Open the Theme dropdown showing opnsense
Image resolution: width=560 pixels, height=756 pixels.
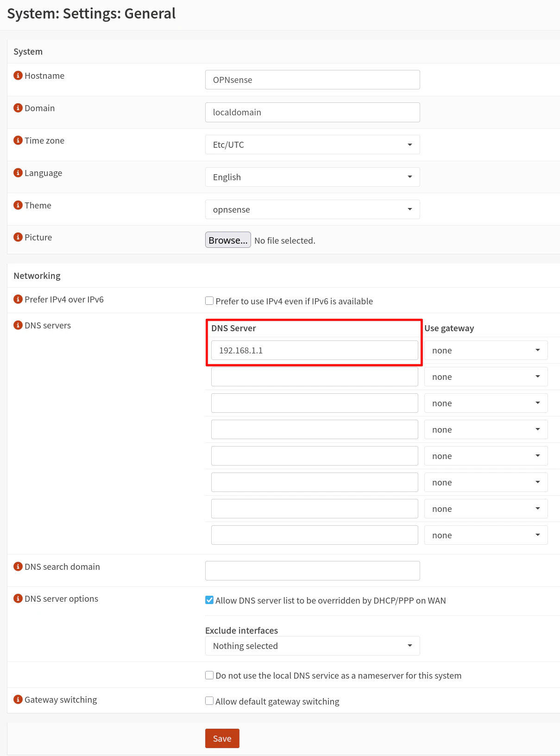(x=313, y=209)
